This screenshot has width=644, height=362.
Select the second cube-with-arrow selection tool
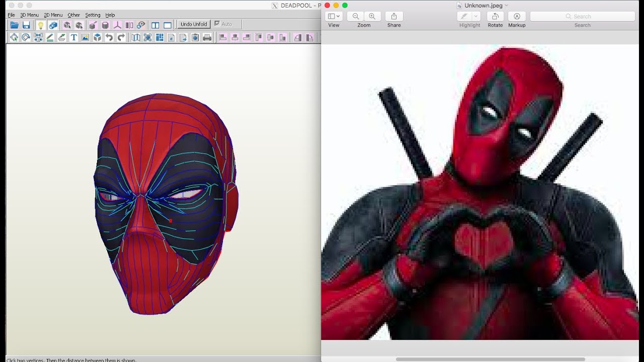pos(79,25)
